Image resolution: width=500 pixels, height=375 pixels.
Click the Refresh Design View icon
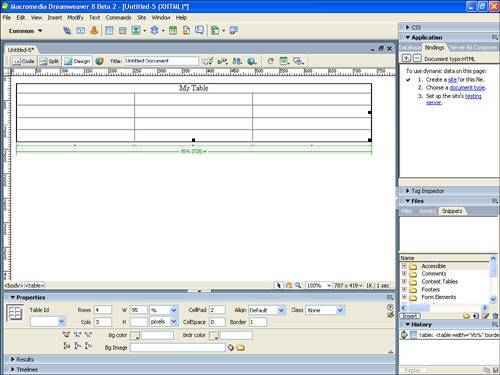pyautogui.click(x=271, y=61)
